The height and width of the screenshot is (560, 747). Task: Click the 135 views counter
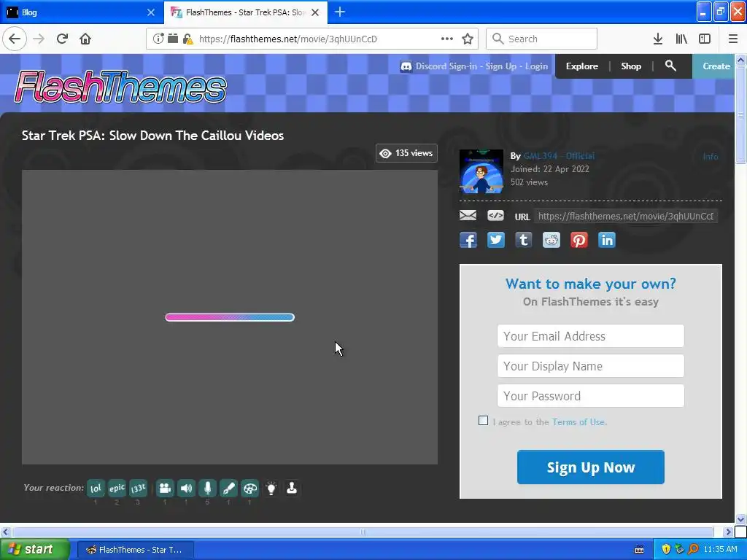pos(406,153)
